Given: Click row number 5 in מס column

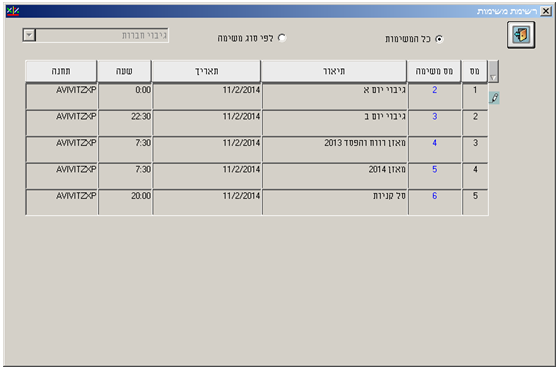Looking at the screenshot, I should pos(475,202).
